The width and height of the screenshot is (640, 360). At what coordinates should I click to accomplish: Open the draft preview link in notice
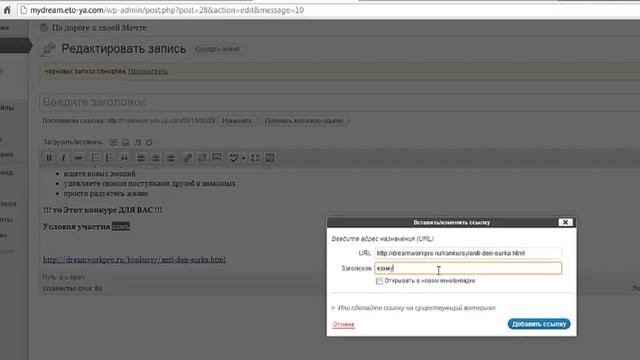148,71
